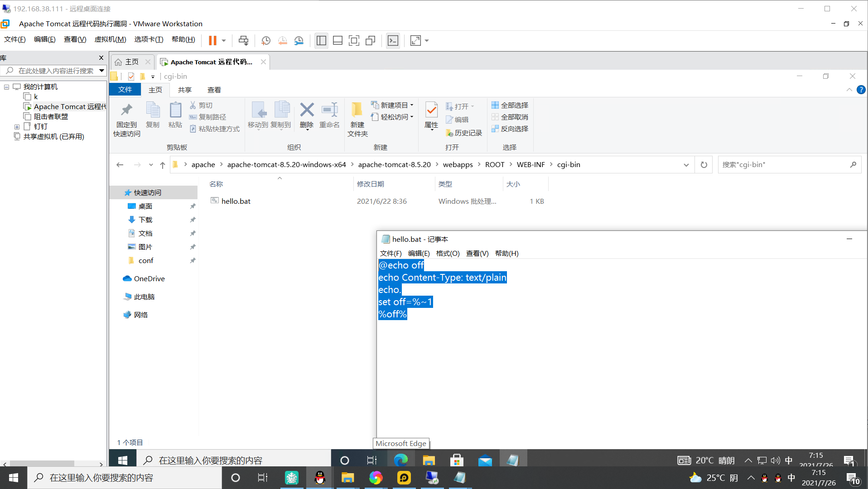Refresh the cgi-bin folder view
Viewport: 868px width, 489px height.
(704, 165)
